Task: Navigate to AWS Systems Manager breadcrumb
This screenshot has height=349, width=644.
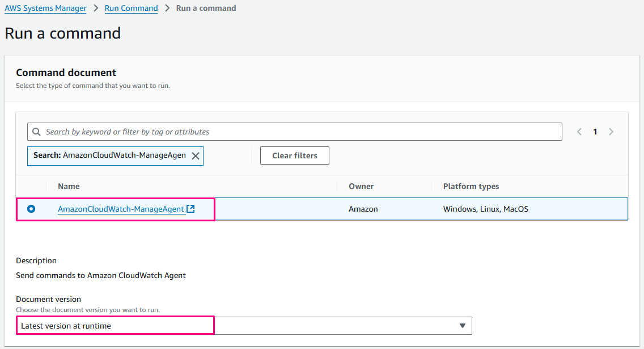Action: click(x=45, y=8)
